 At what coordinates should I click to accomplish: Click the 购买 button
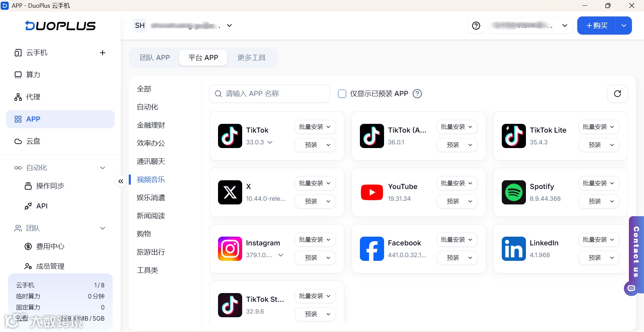(596, 26)
